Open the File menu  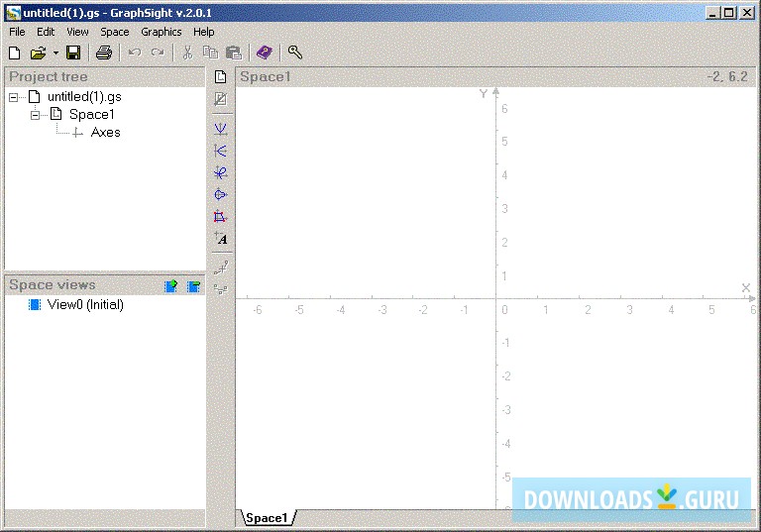pos(17,32)
